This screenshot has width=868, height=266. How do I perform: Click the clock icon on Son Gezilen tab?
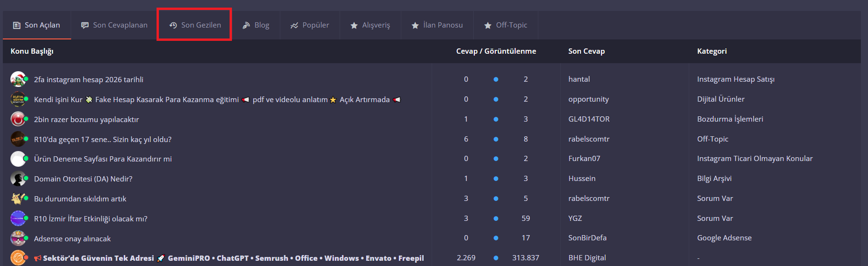(x=174, y=25)
